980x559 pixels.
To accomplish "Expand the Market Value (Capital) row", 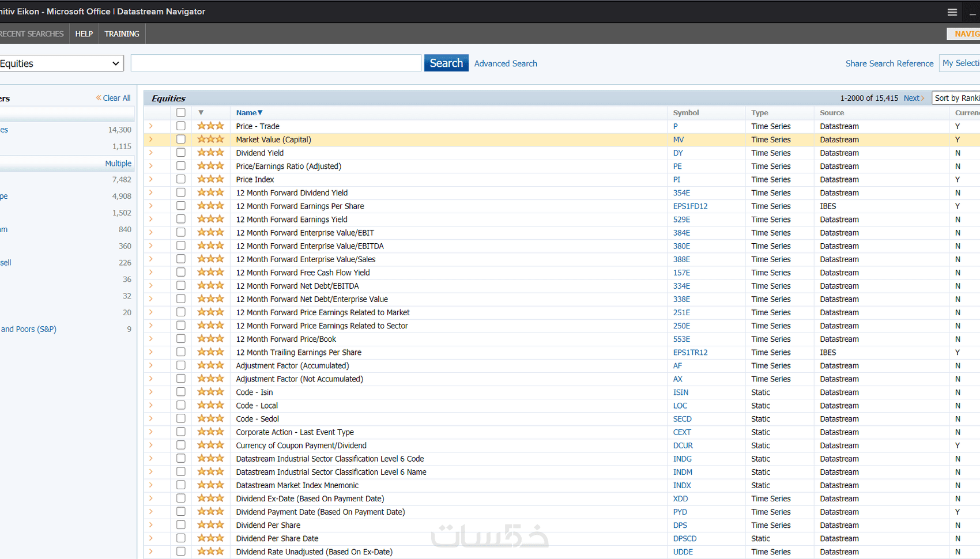I will point(151,139).
